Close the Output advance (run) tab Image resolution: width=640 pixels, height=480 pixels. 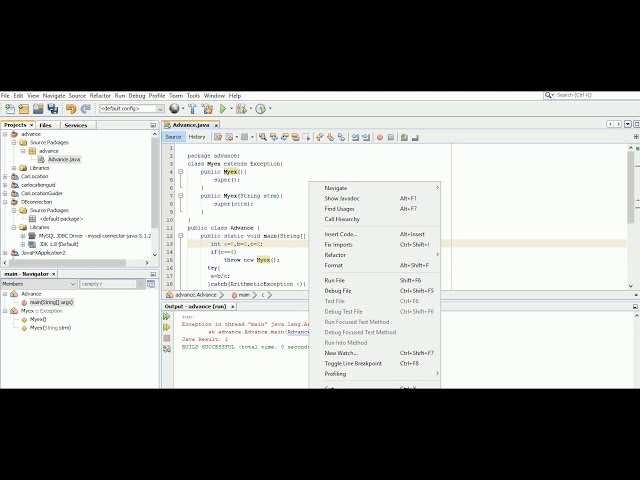[x=233, y=307]
